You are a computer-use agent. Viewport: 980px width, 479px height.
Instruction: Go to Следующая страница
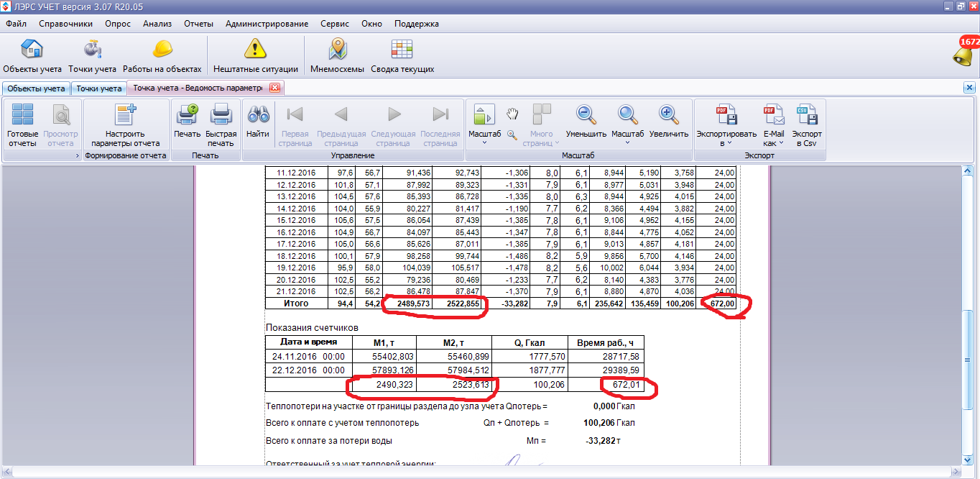(x=392, y=125)
